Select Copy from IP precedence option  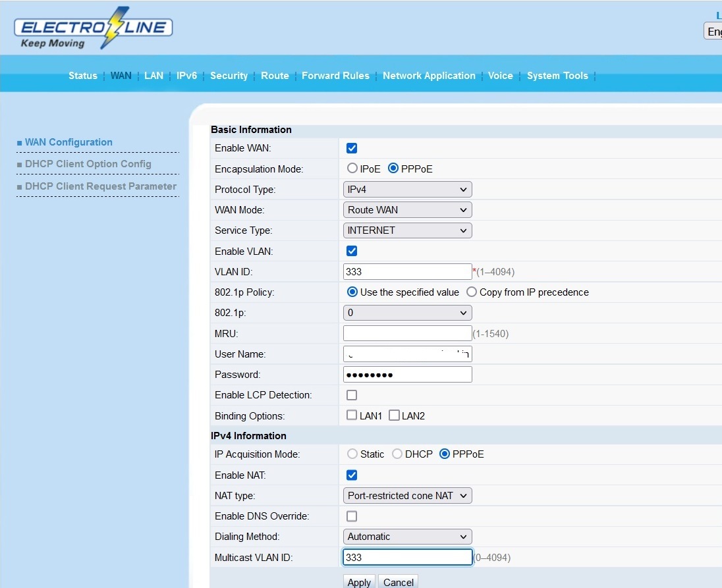[x=472, y=292]
